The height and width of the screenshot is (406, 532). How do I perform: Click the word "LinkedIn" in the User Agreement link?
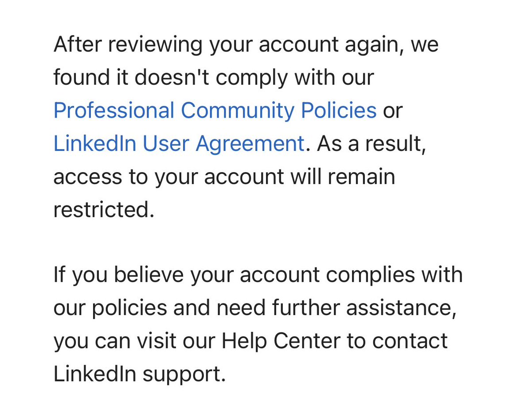pos(95,144)
